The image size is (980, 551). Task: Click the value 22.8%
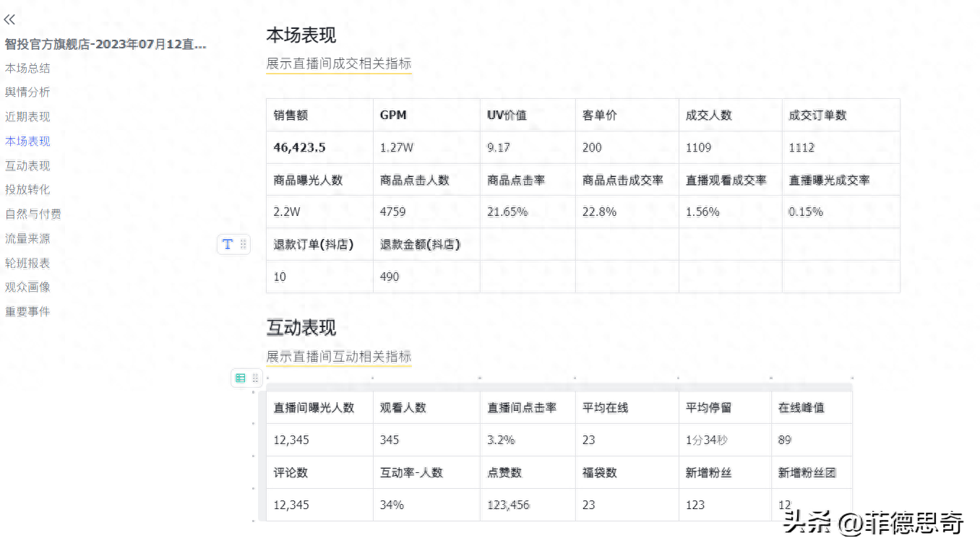(599, 212)
